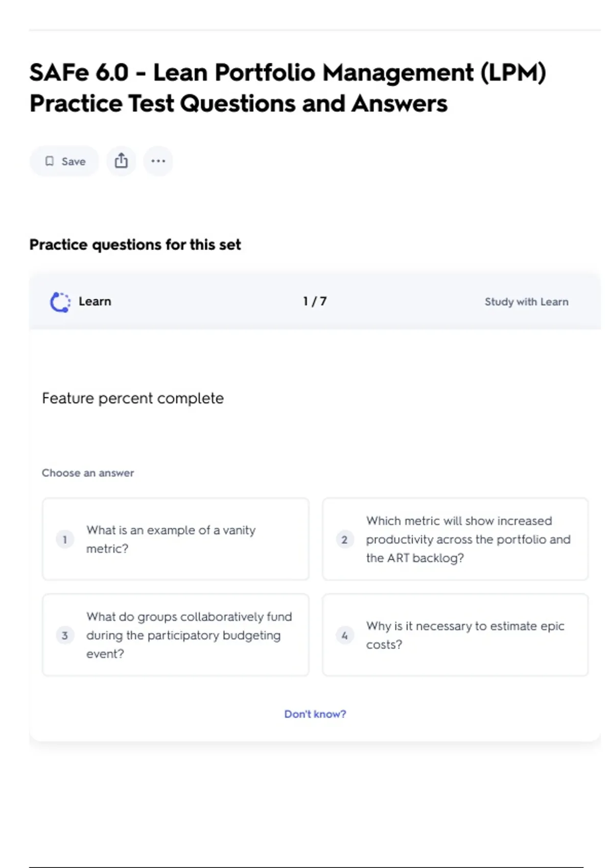Open the share options icon

click(121, 161)
